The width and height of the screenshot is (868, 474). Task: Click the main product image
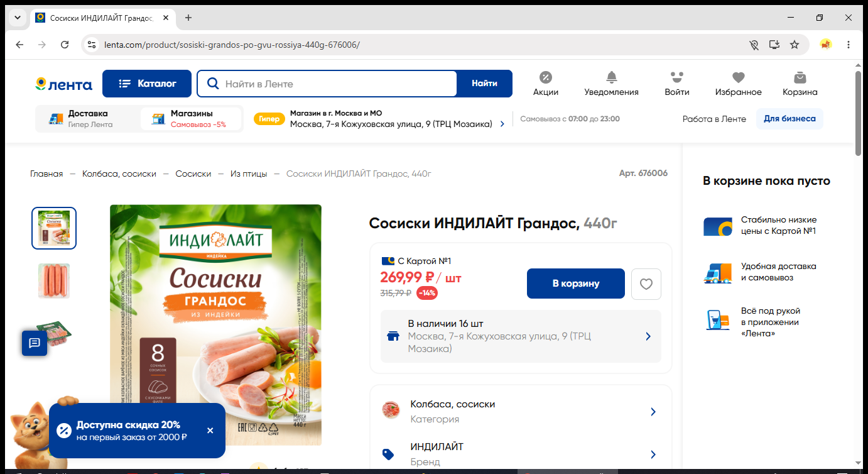[x=215, y=325]
